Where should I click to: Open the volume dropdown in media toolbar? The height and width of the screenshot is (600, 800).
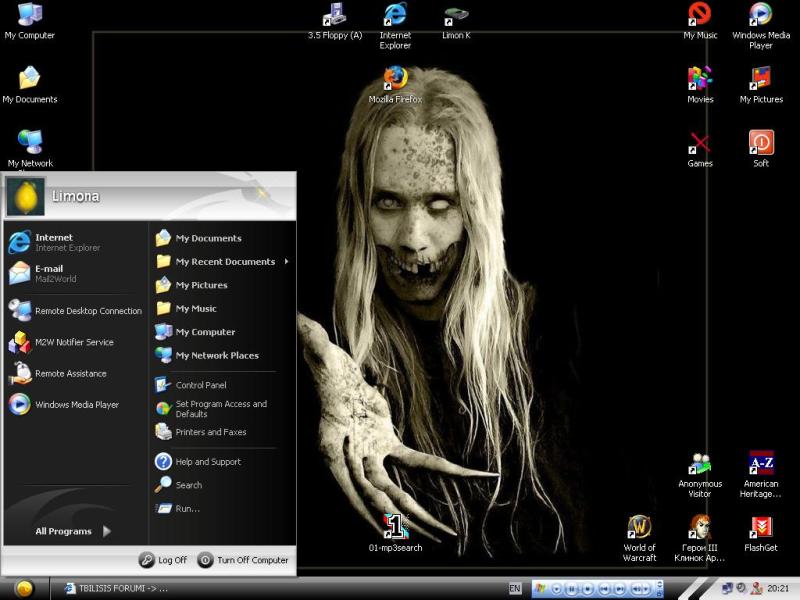tap(647, 589)
